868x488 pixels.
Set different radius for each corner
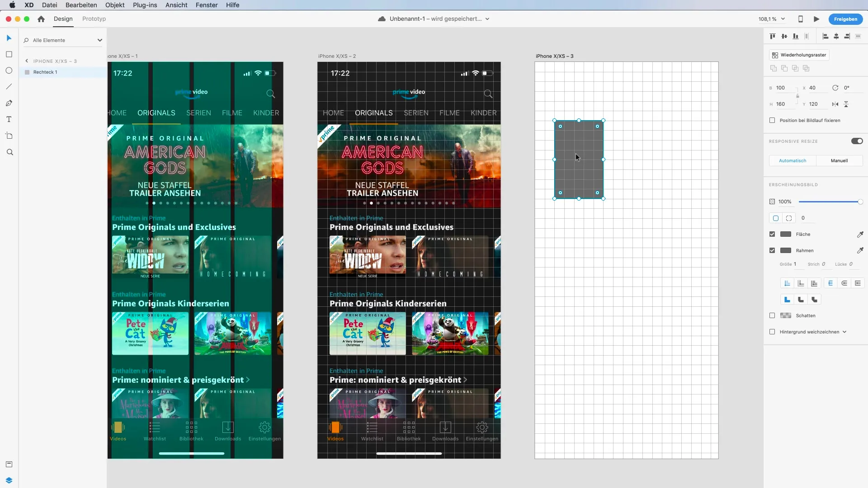click(x=789, y=218)
